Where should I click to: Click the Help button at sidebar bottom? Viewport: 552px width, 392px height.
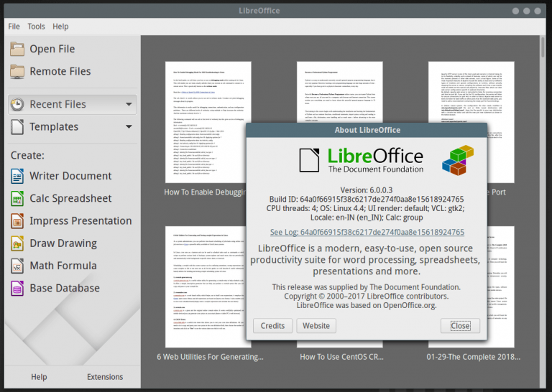[x=39, y=377]
